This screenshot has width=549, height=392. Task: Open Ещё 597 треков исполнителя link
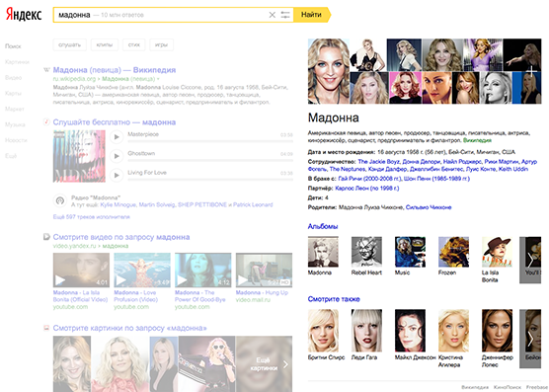tap(92, 217)
